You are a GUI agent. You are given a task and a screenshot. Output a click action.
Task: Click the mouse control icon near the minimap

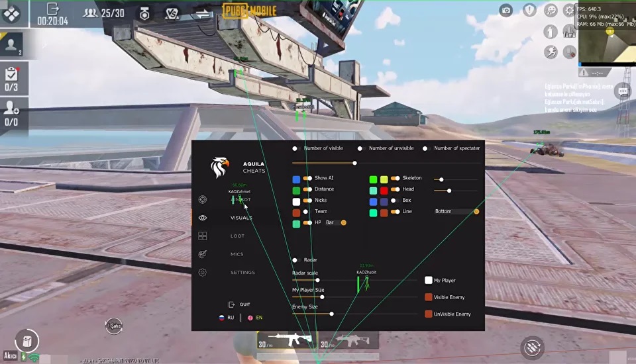(x=570, y=52)
